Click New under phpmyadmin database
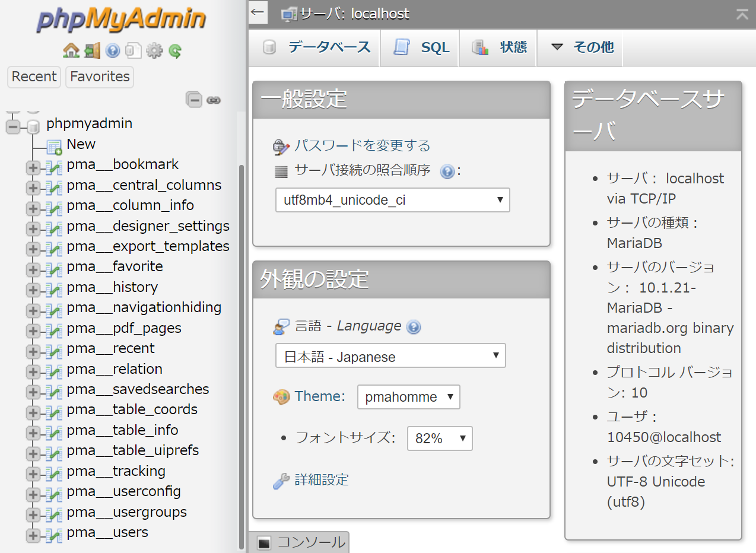 (x=81, y=144)
